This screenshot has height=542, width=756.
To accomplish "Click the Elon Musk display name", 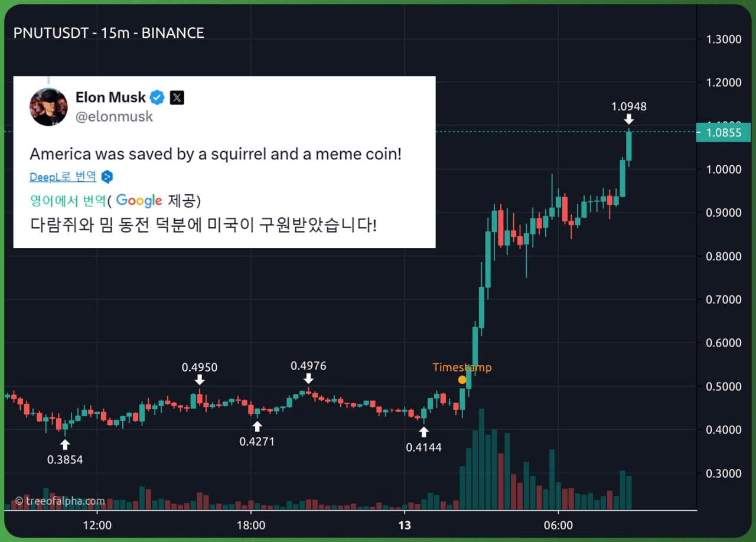I will pyautogui.click(x=110, y=97).
